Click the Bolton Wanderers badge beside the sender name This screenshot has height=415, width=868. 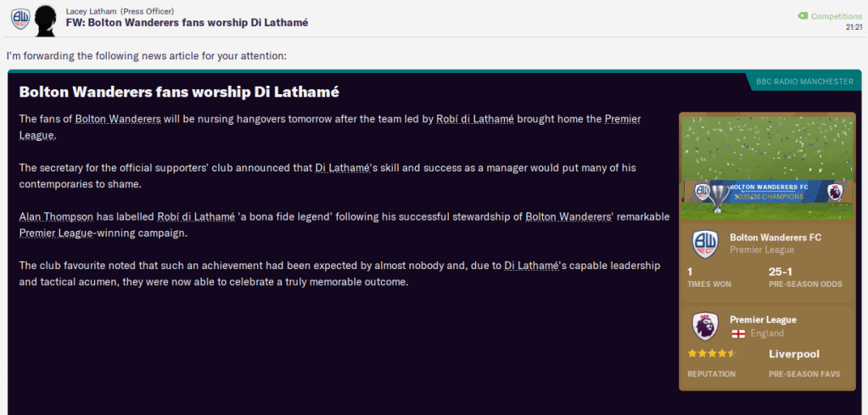click(20, 17)
